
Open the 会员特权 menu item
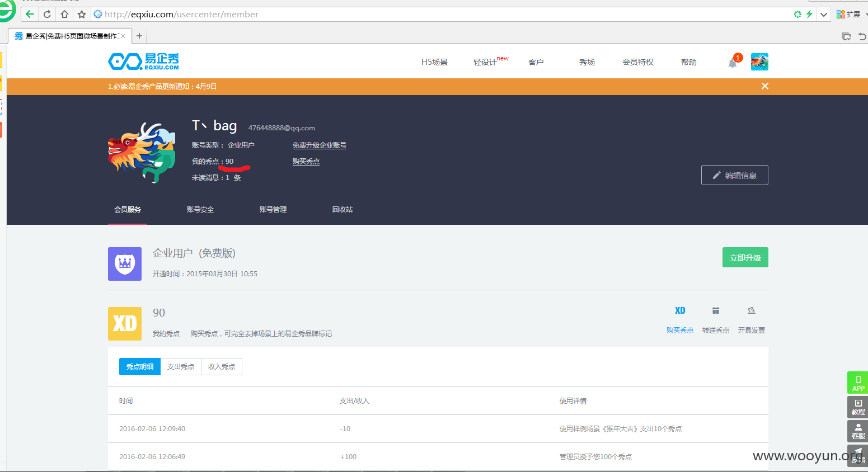tap(638, 62)
